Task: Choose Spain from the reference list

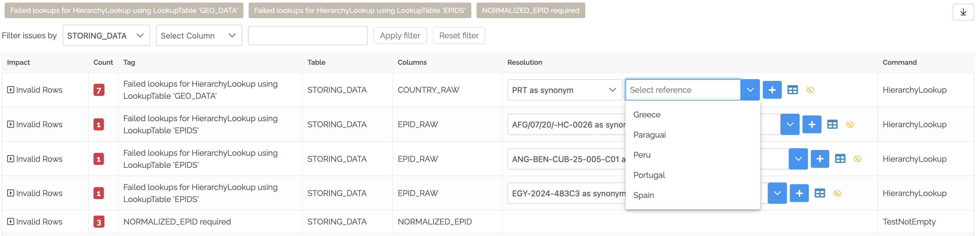Action: (x=692, y=195)
